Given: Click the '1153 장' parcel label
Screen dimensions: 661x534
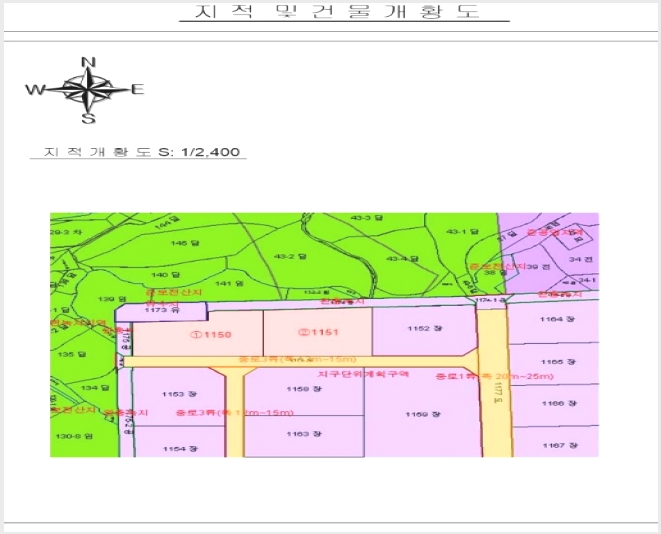Looking at the screenshot, I should pyautogui.click(x=179, y=394).
